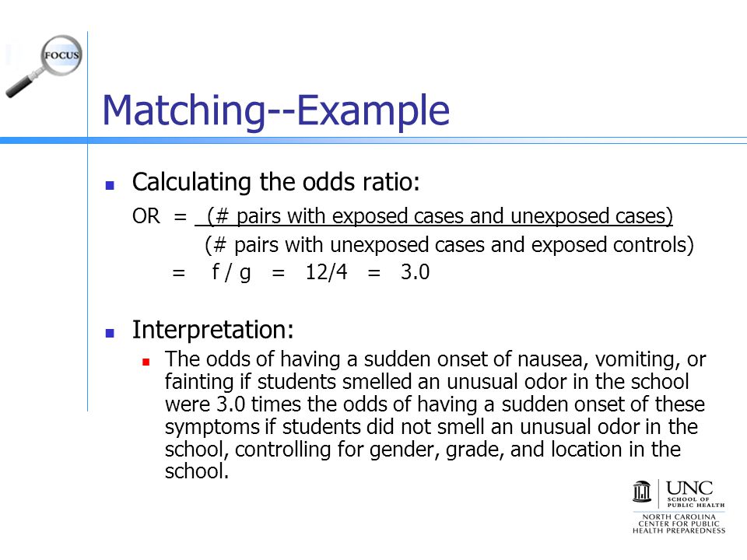747x560 pixels.
Task: Click the denominator mentioning exposed controls
Action: [x=449, y=245]
